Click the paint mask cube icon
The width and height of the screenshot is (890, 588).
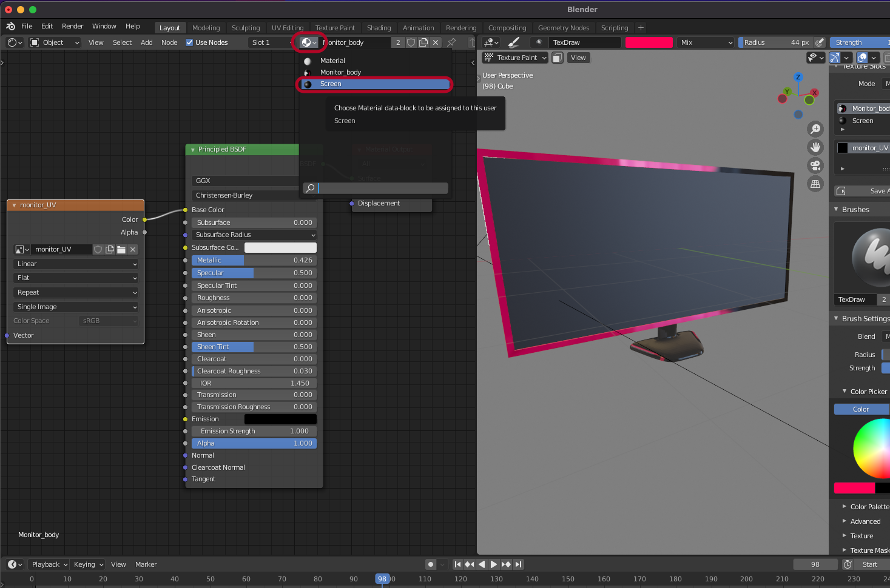pos(557,58)
